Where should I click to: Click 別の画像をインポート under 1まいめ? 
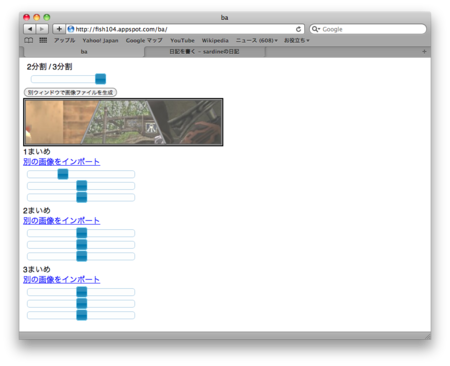click(x=61, y=162)
